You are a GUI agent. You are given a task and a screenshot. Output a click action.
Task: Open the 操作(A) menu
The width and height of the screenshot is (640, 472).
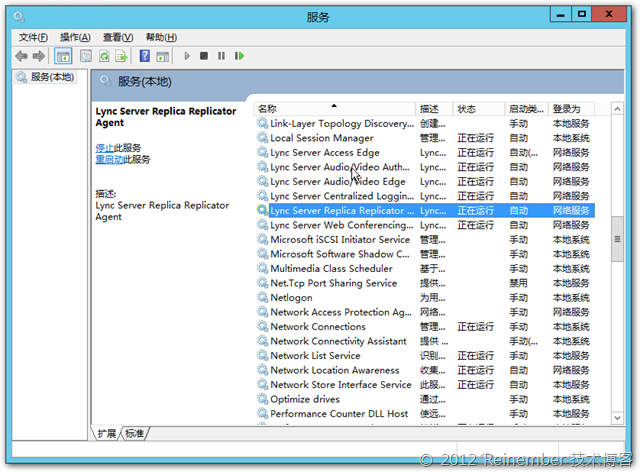(x=75, y=38)
